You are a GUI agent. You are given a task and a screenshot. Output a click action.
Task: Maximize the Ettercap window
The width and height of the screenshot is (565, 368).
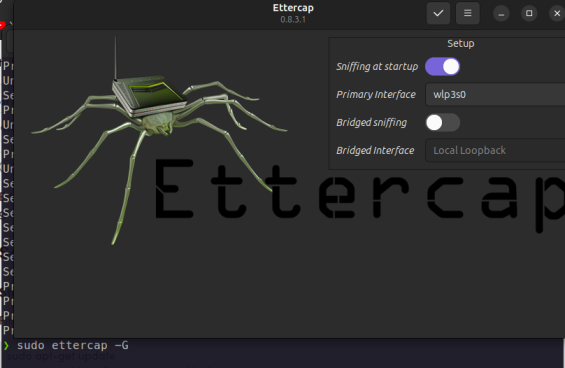(x=529, y=13)
